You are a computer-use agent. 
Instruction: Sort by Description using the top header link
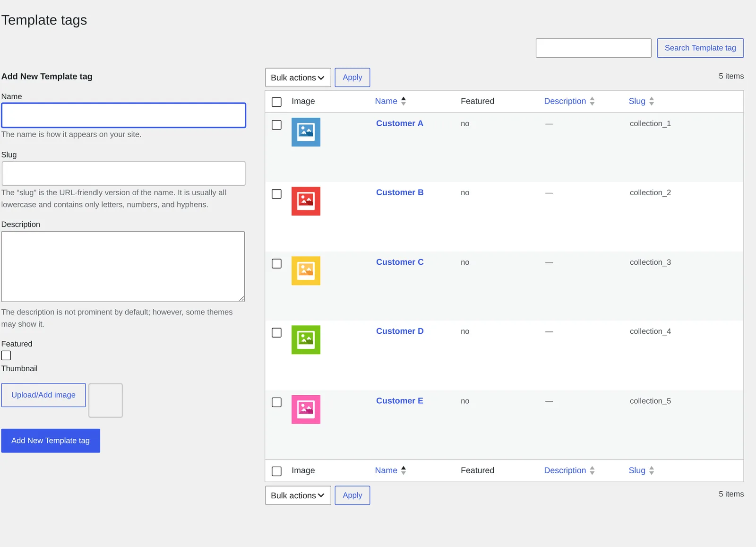pos(565,101)
